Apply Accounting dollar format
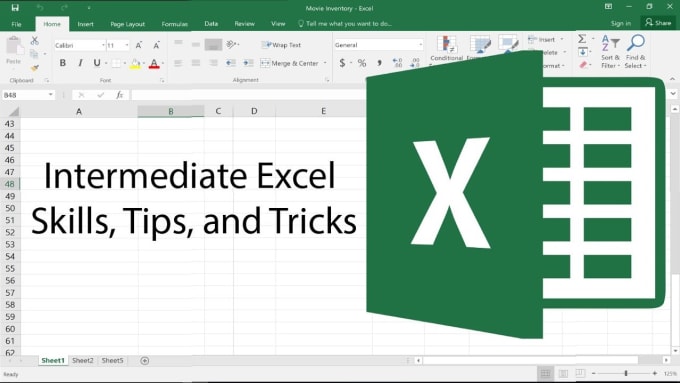 click(342, 63)
